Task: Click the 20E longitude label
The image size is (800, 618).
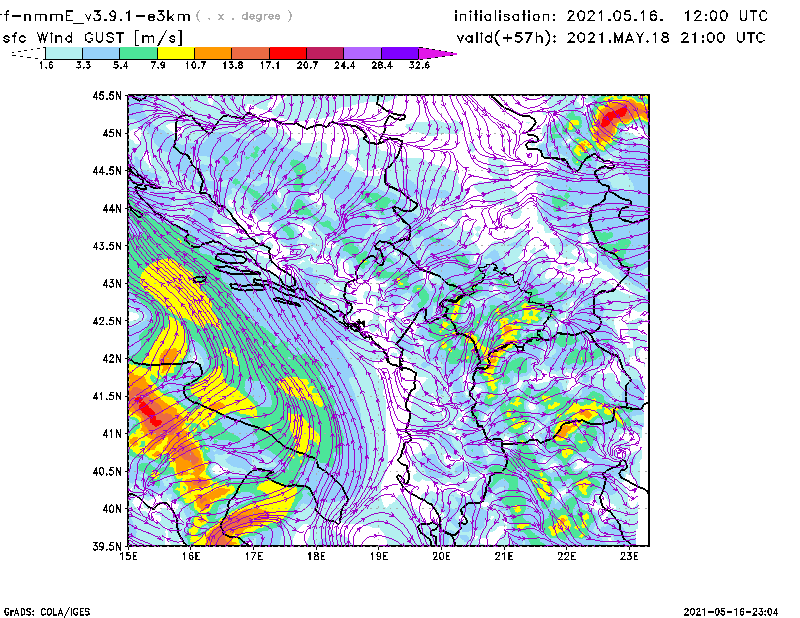Action: point(441,556)
